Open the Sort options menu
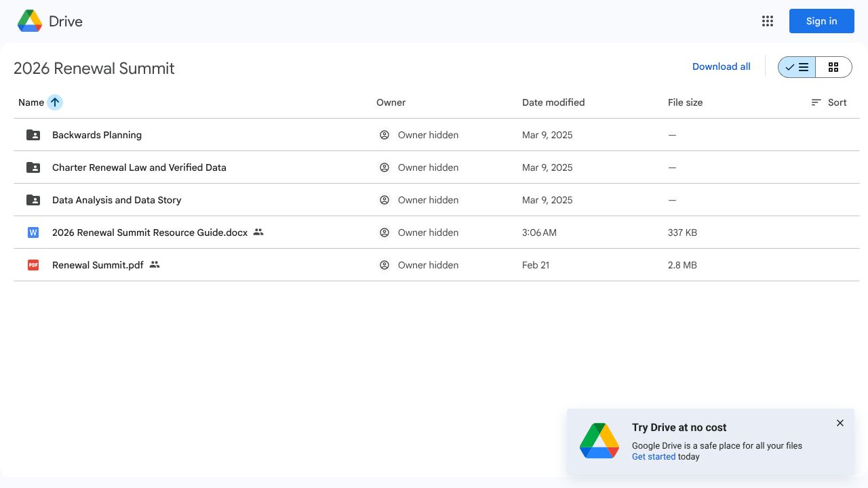 (829, 102)
